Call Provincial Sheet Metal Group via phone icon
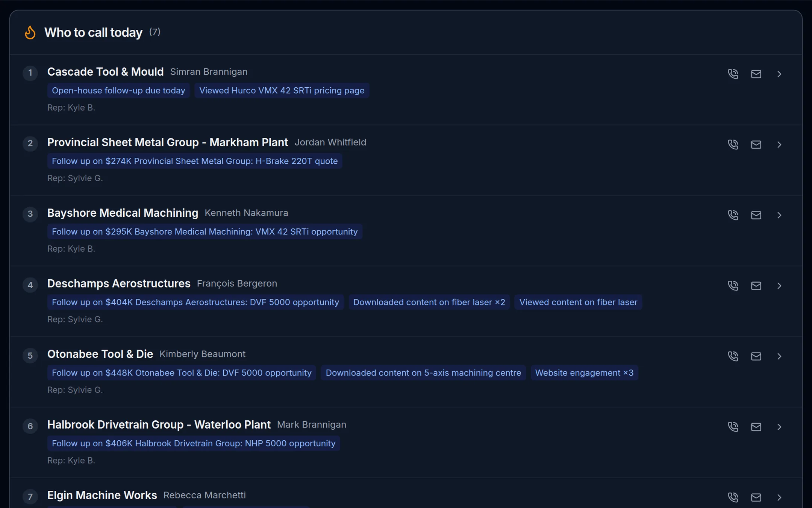Viewport: 812px width, 508px height. tap(733, 144)
